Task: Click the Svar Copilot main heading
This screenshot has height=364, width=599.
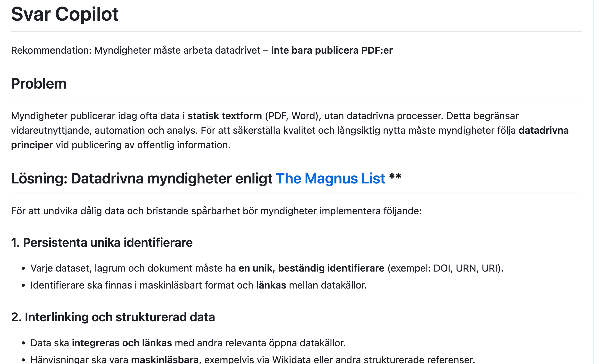Action: click(65, 14)
